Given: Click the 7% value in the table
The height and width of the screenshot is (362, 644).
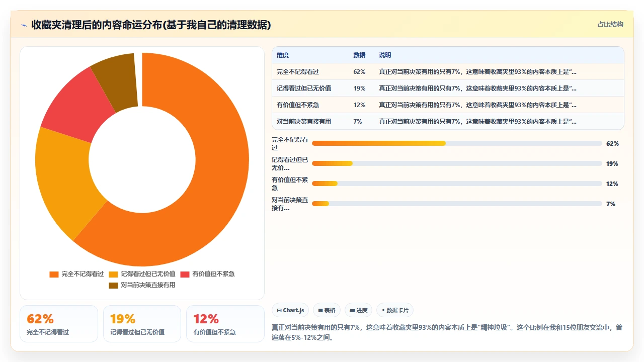Looking at the screenshot, I should click(358, 122).
